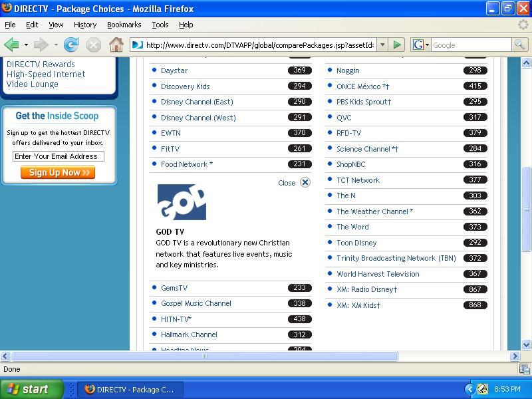Click the status bar icon at bottom right
Screen dimensions: 532x399
[524, 369]
